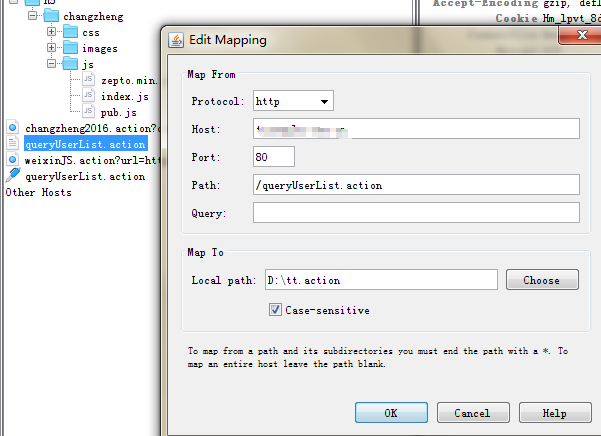Select the edited queryUserList.action entry
The width and height of the screenshot is (601, 436).
pyautogui.click(x=85, y=177)
